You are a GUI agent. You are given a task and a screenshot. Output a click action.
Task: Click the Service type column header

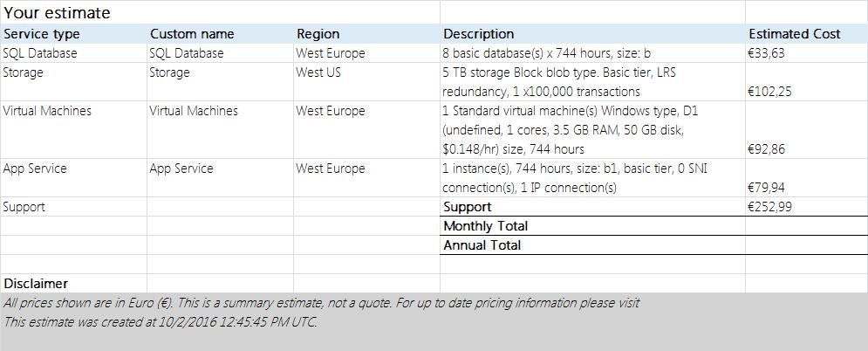pyautogui.click(x=73, y=34)
